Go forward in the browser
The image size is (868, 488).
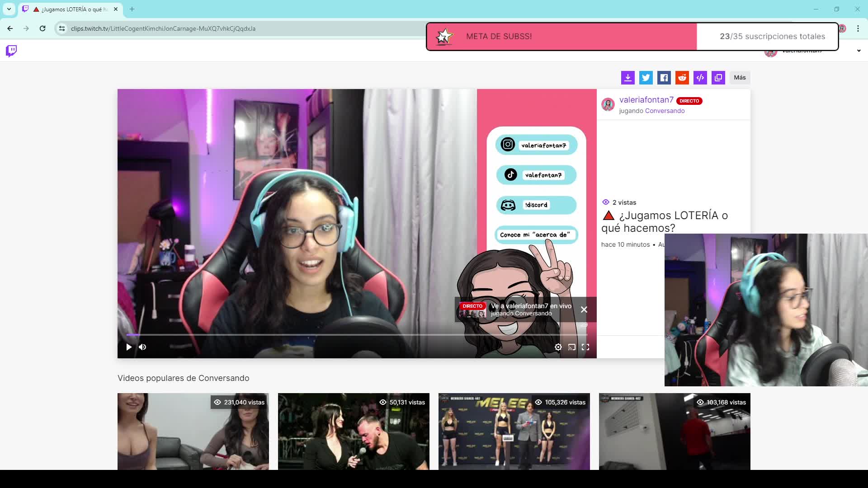26,28
